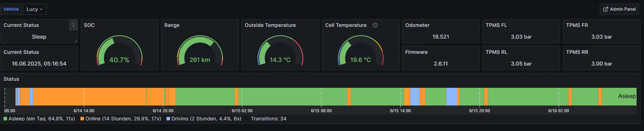The width and height of the screenshot is (644, 131).
Task: Click the Status timeline panel title
Action: [11, 79]
